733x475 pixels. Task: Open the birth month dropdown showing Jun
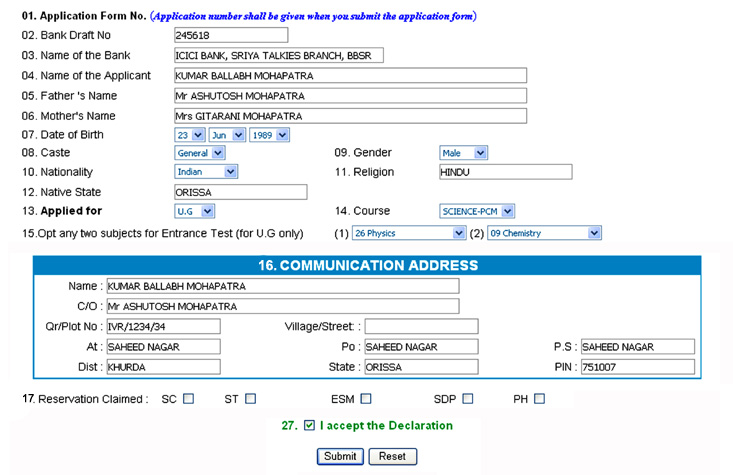227,135
